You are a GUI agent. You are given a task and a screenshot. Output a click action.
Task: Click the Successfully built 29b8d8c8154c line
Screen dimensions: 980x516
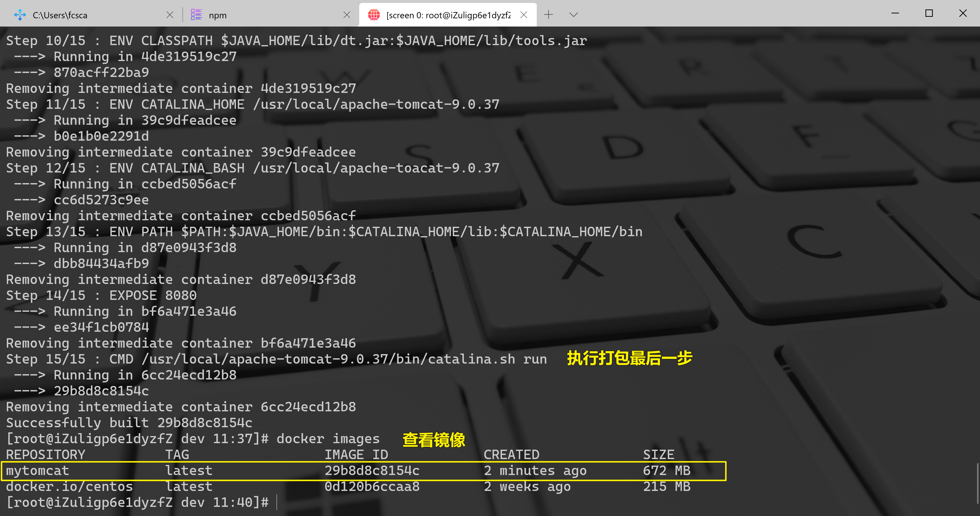(129, 423)
